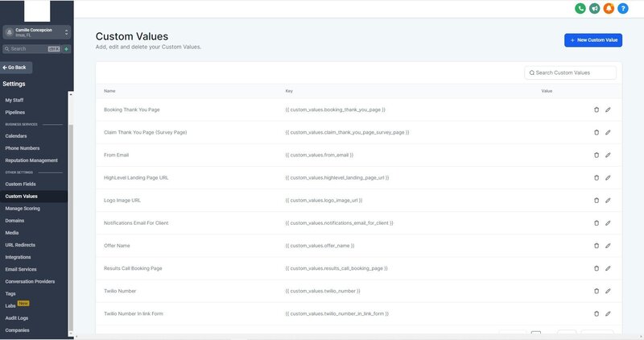Delete Twilio Number custom value

[597, 291]
